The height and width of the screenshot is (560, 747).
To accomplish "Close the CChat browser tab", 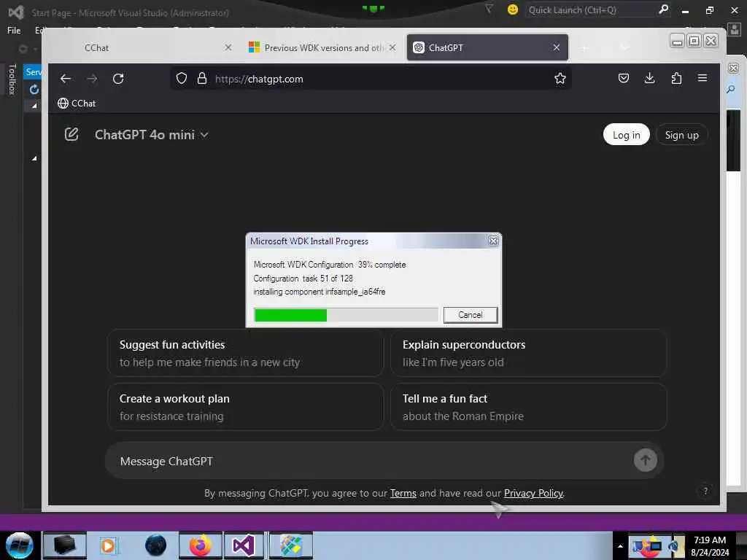I will 228,47.
